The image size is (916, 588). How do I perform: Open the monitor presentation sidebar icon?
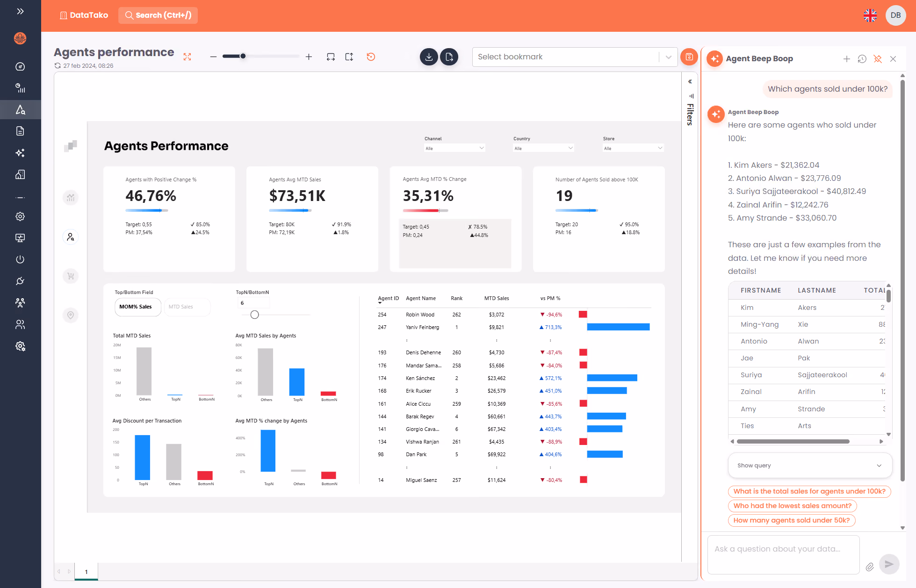tap(20, 238)
